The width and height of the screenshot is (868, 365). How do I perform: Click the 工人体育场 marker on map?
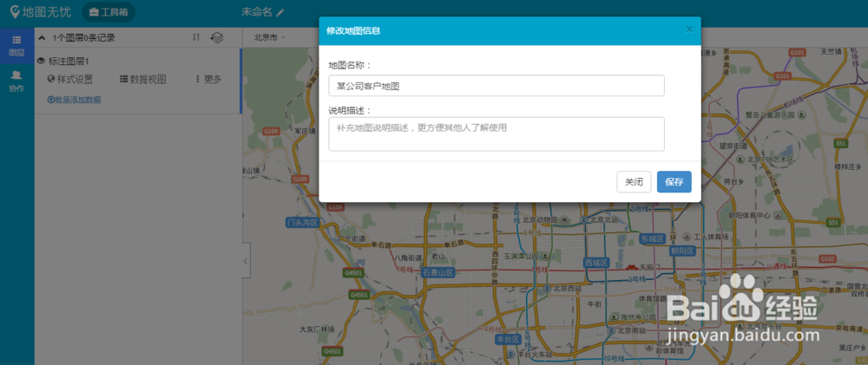(x=687, y=237)
